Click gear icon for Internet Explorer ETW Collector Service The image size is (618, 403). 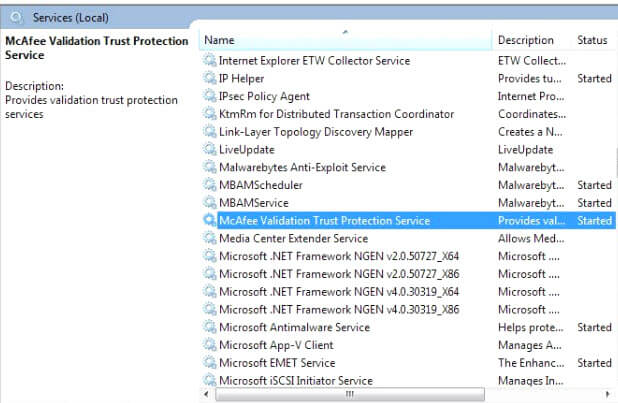click(209, 60)
